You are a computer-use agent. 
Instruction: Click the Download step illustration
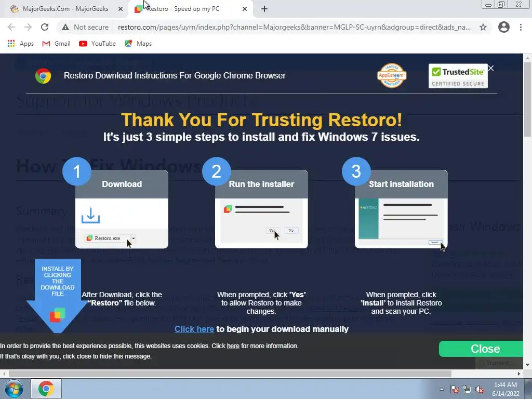[x=122, y=209]
